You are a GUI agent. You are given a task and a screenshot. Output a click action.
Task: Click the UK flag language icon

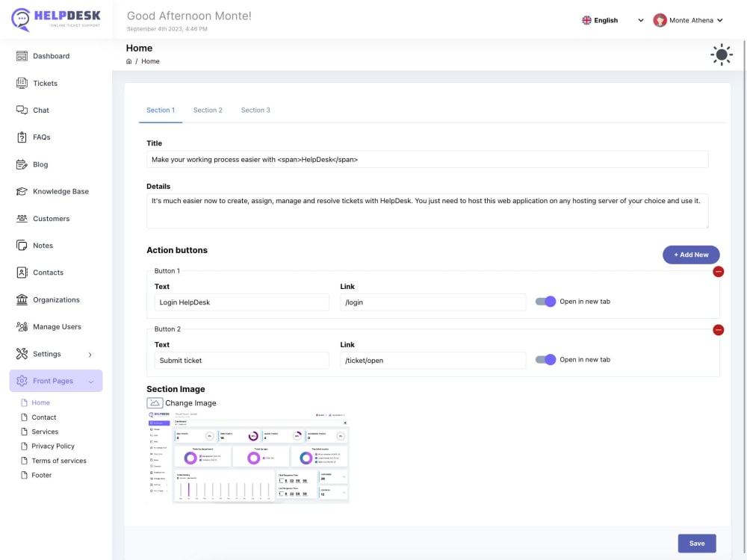[x=586, y=20]
